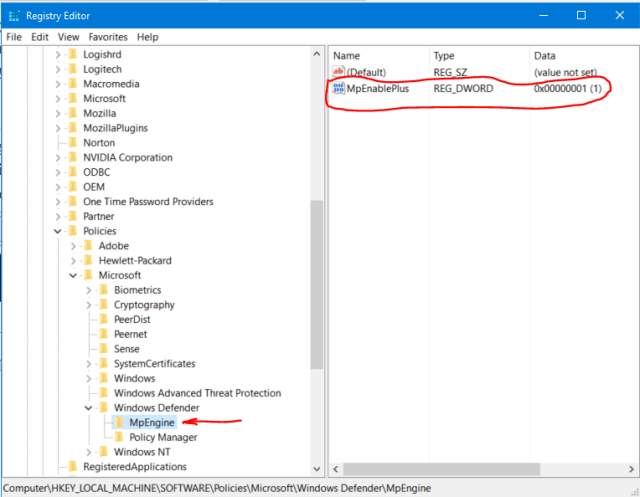Expand the SystemCertificates key
Image resolution: width=640 pixels, height=497 pixels.
(89, 364)
